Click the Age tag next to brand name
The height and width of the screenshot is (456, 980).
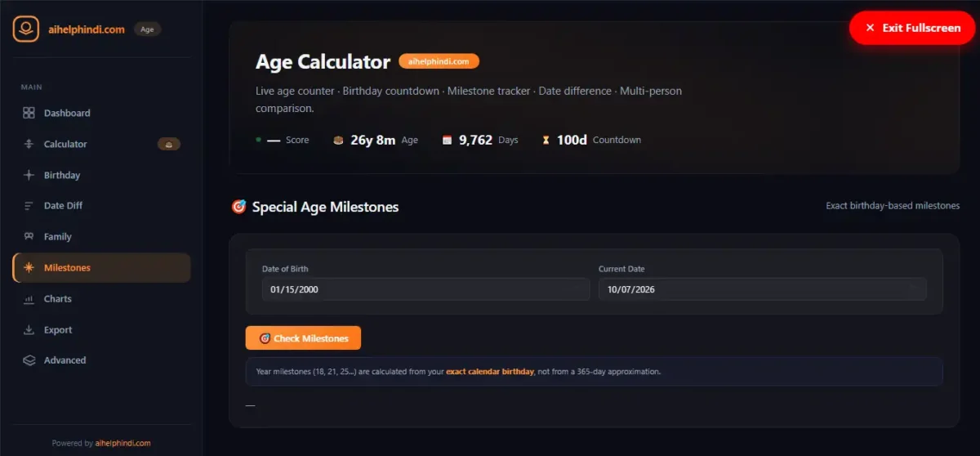click(147, 29)
